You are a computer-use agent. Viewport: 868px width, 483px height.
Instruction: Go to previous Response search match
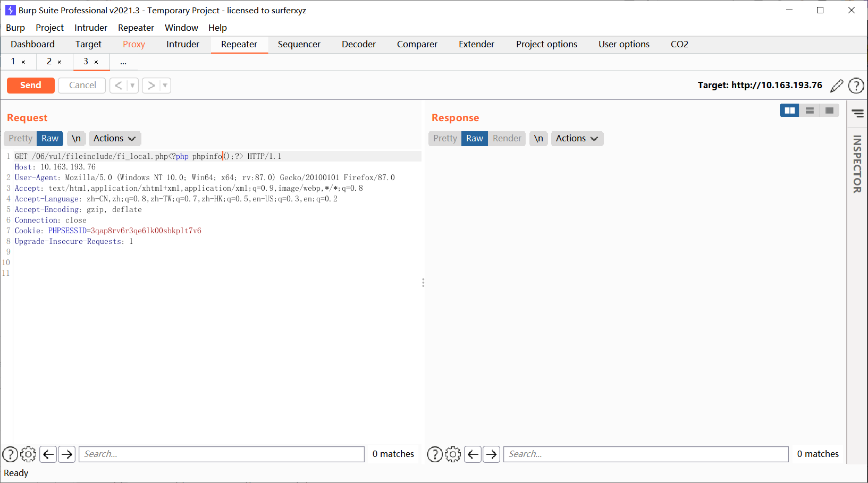[x=473, y=454]
